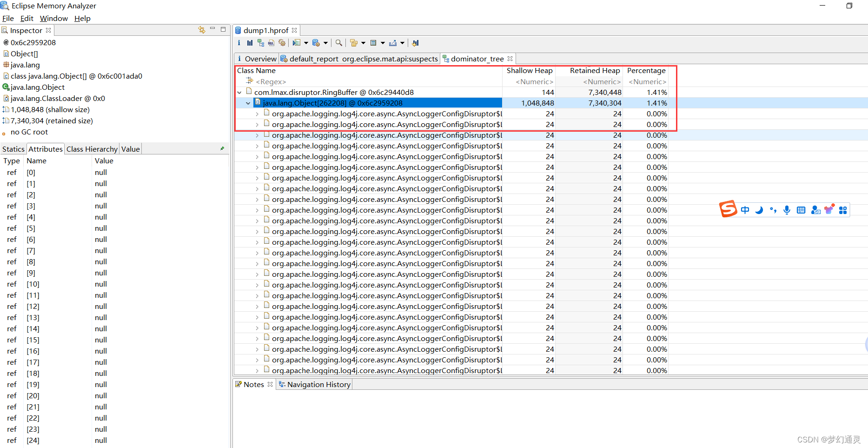
Task: Open the File menu
Action: click(x=8, y=18)
